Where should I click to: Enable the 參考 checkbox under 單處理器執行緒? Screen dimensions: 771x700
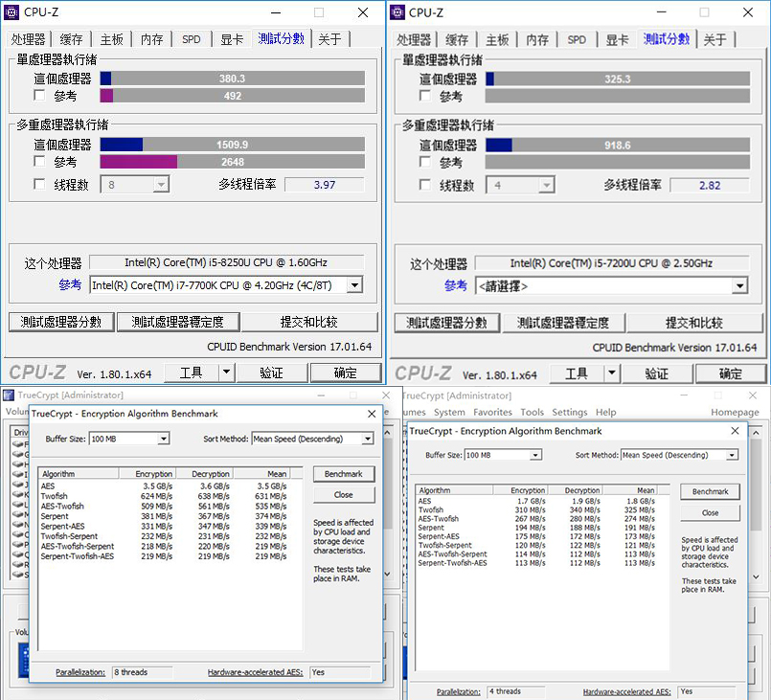pyautogui.click(x=38, y=96)
